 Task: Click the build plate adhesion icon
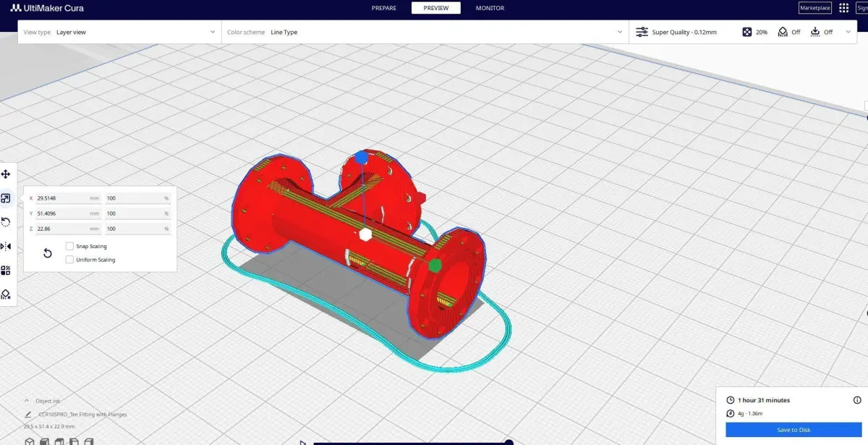pos(815,32)
